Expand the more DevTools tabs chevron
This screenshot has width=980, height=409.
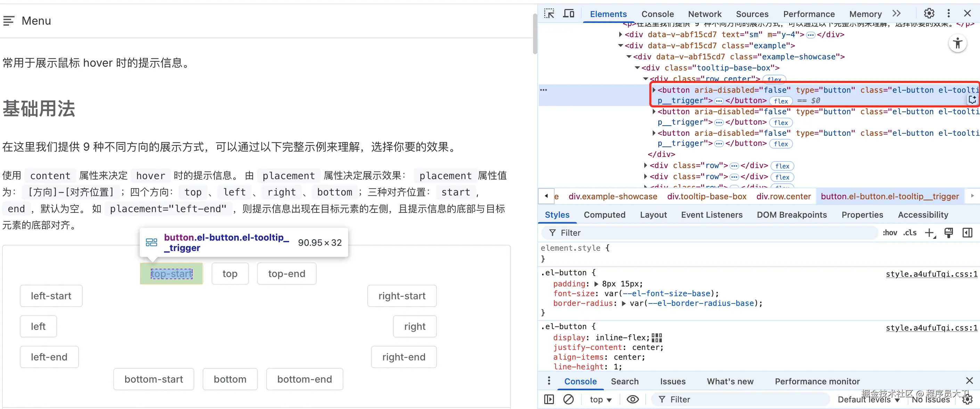pyautogui.click(x=897, y=14)
